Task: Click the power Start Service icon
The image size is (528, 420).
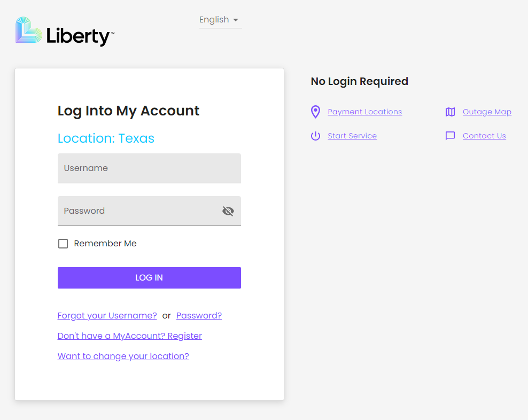Action: pos(315,136)
